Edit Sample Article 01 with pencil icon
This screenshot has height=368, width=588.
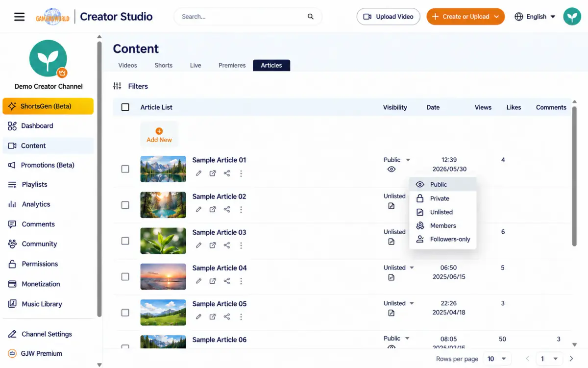point(198,173)
